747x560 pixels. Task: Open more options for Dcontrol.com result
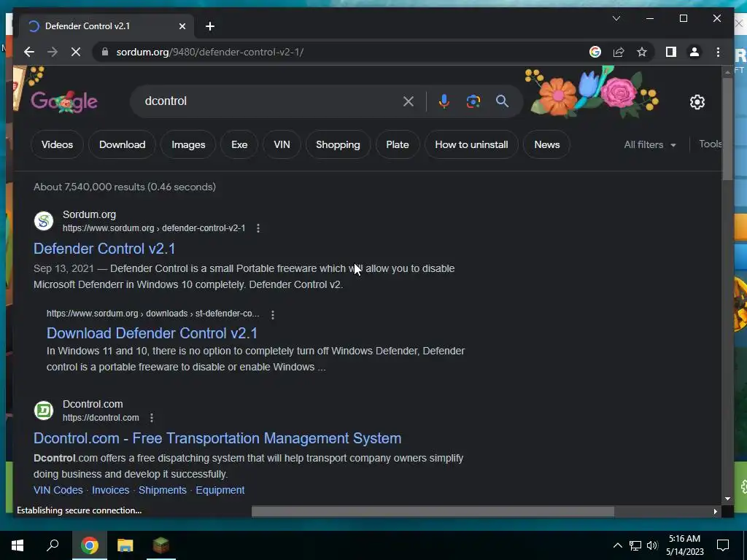pos(152,418)
